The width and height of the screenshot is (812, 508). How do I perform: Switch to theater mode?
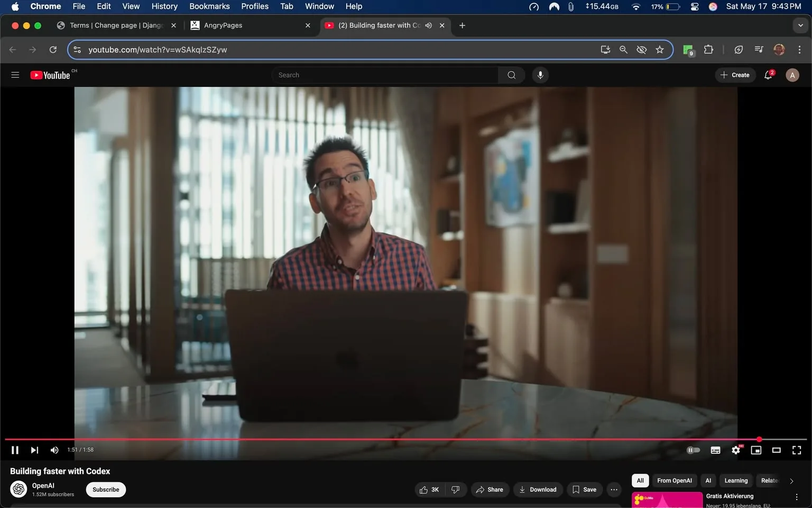click(x=776, y=450)
